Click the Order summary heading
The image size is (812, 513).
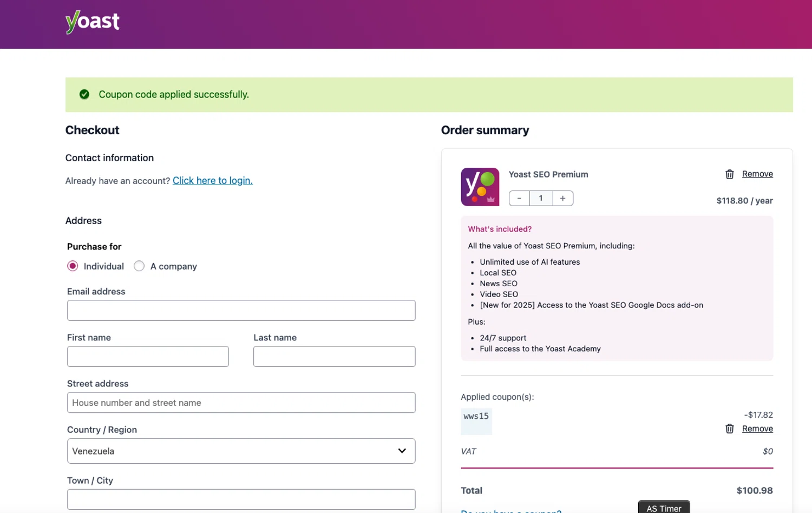pos(485,130)
